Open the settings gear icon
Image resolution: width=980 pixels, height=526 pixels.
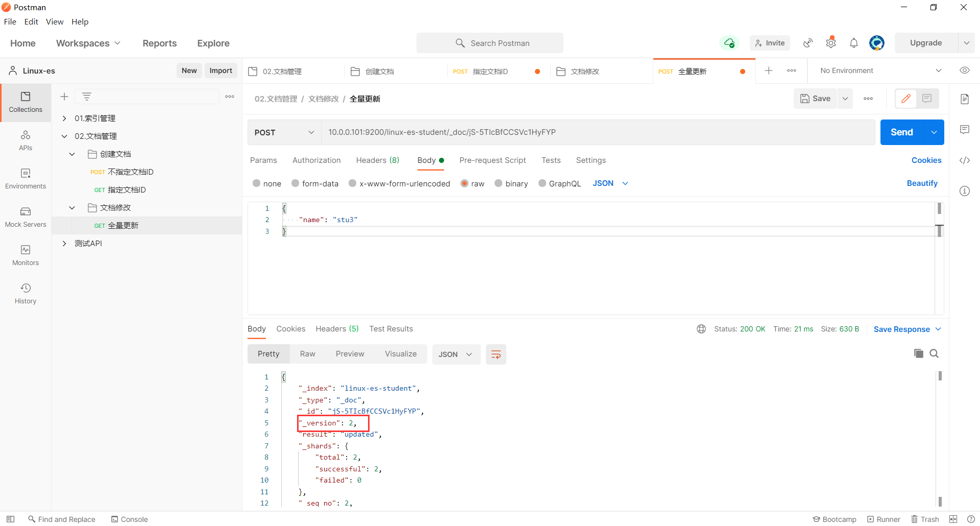coord(831,43)
